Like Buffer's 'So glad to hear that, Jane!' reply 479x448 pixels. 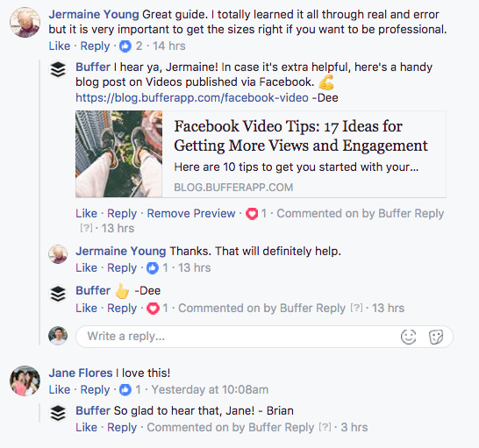[x=87, y=427]
